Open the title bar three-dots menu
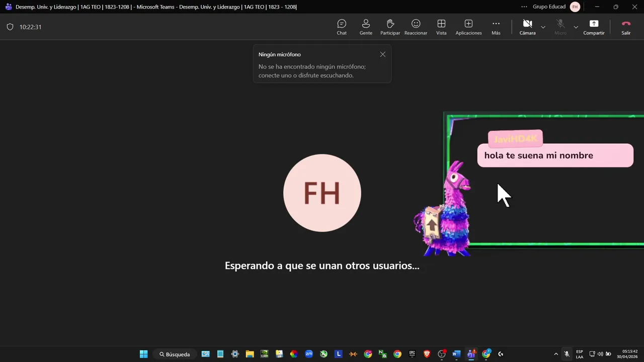The width and height of the screenshot is (644, 362). tap(524, 7)
